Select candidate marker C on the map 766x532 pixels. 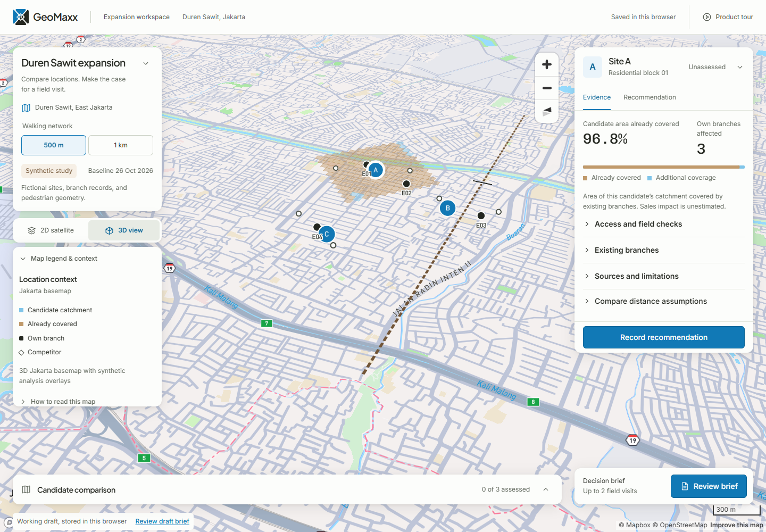[x=327, y=234]
